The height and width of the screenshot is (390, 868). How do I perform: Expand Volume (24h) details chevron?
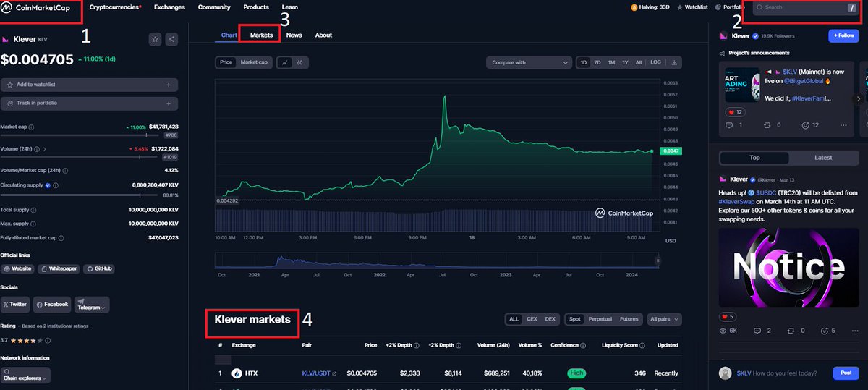[44, 149]
